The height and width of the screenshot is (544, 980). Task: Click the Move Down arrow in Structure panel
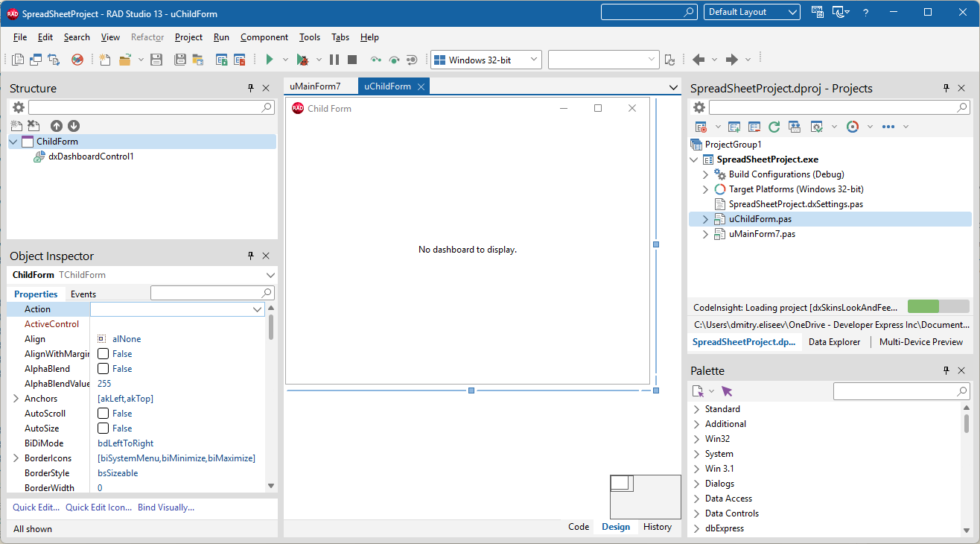point(74,126)
